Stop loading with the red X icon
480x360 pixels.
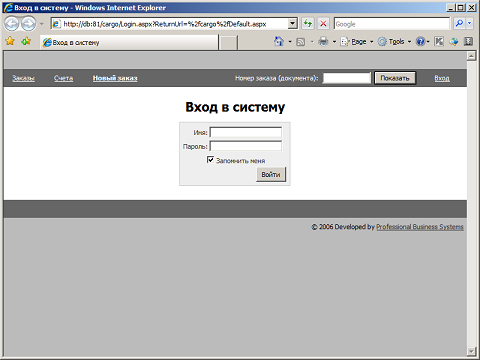pyautogui.click(x=323, y=24)
